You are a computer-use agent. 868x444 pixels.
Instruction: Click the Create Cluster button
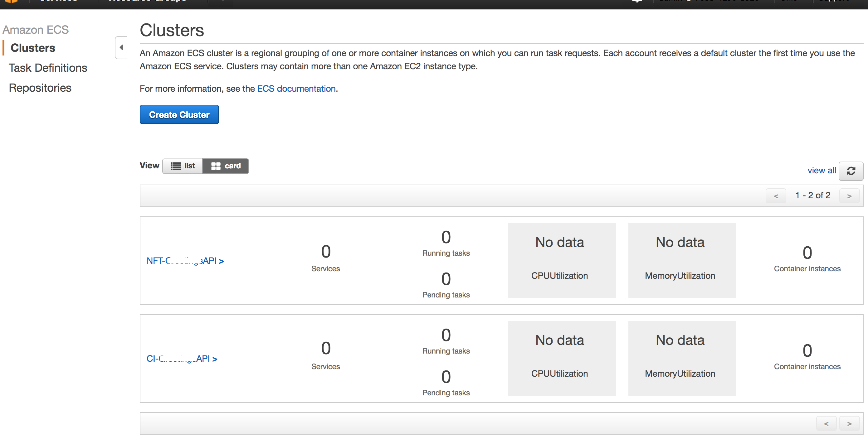point(179,114)
